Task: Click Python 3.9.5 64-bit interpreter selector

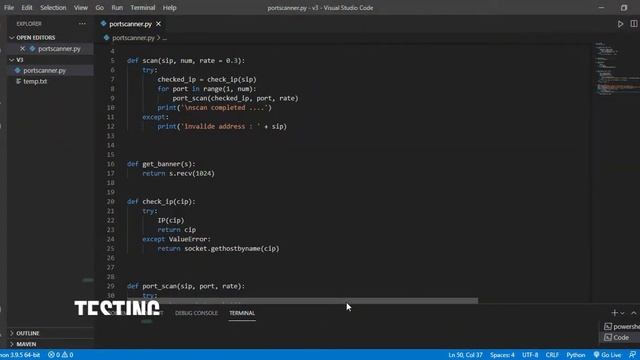Action: click(20, 355)
